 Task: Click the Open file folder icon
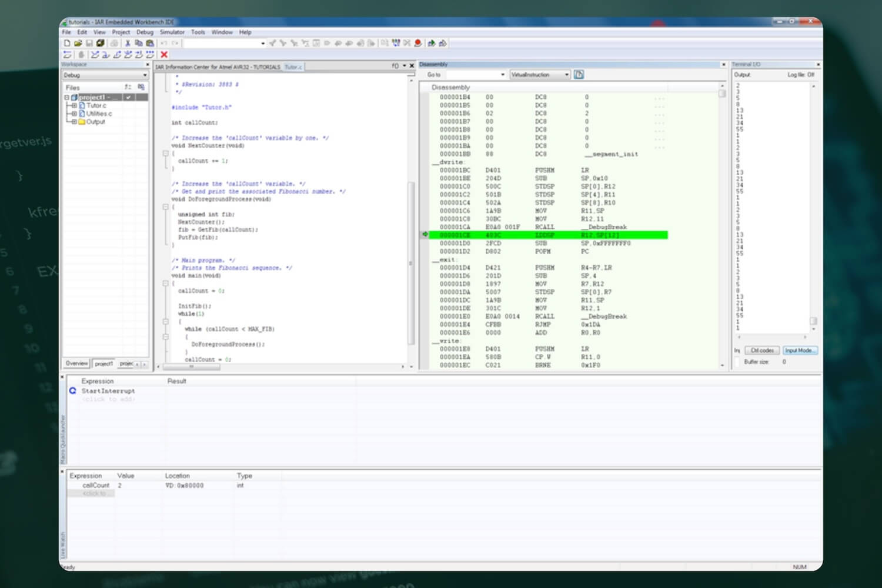coord(78,43)
